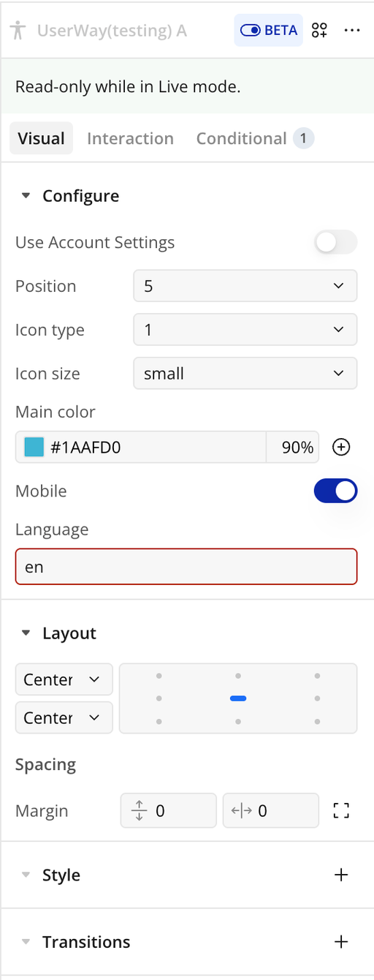Expand the Style section header
This screenshot has width=374, height=980.
tap(61, 875)
